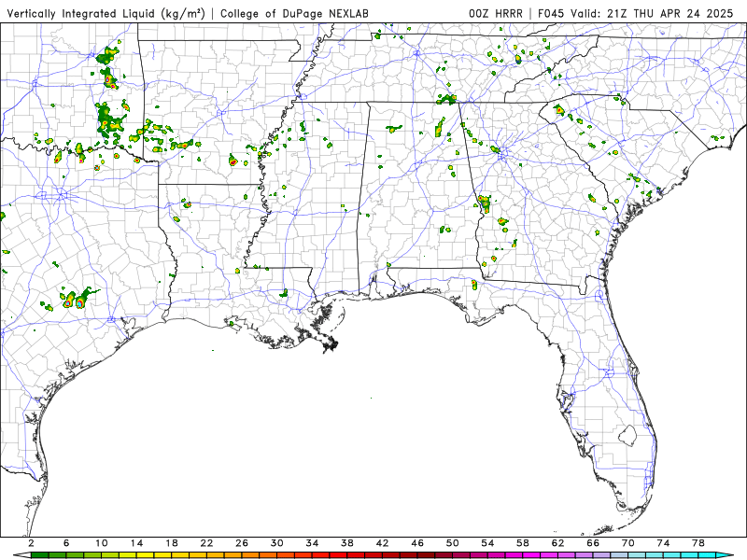The width and height of the screenshot is (747, 560).
Task: Click the legend value '46'
Action: coord(417,543)
